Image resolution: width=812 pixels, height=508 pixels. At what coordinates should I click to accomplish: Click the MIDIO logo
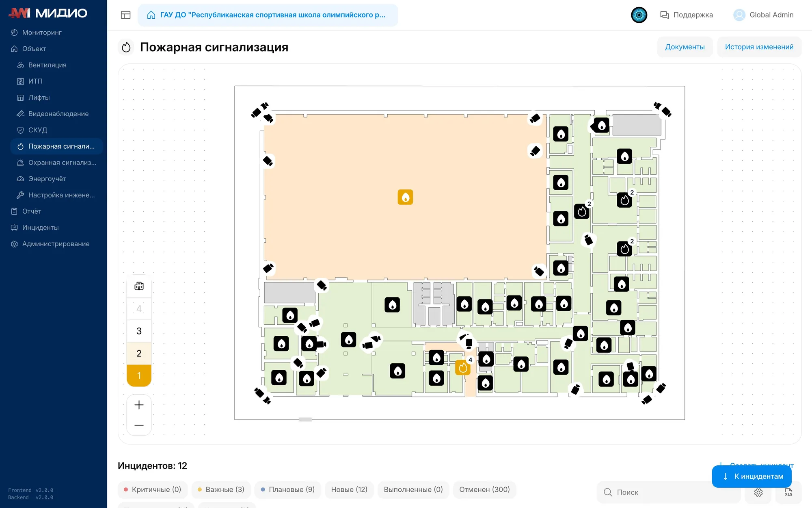(x=48, y=13)
